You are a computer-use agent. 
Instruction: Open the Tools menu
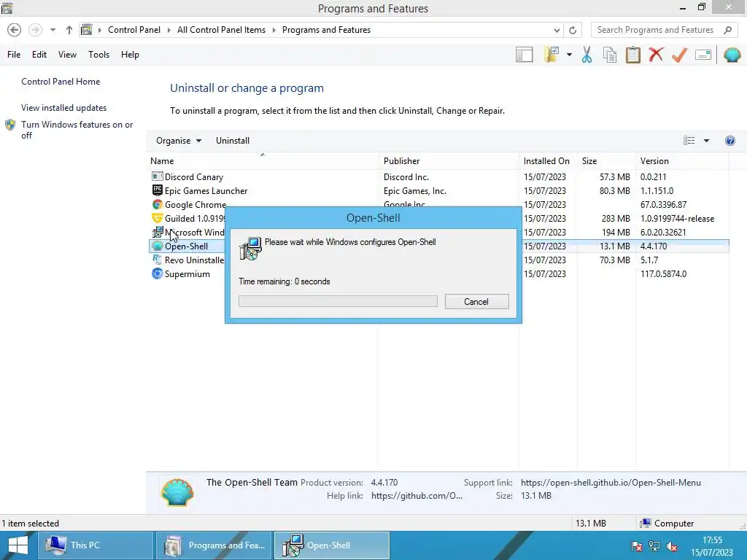tap(98, 54)
